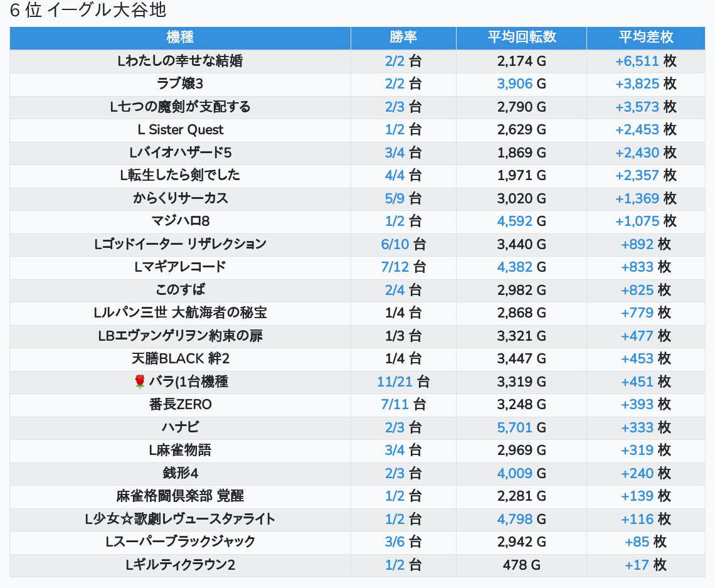Click 5,701 G rotation link for ハナビ

515,427
